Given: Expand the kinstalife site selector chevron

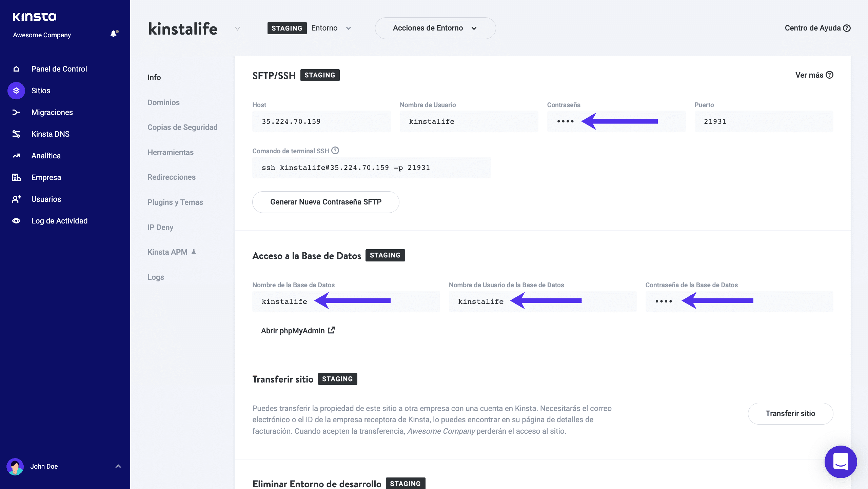Looking at the screenshot, I should pos(237,28).
